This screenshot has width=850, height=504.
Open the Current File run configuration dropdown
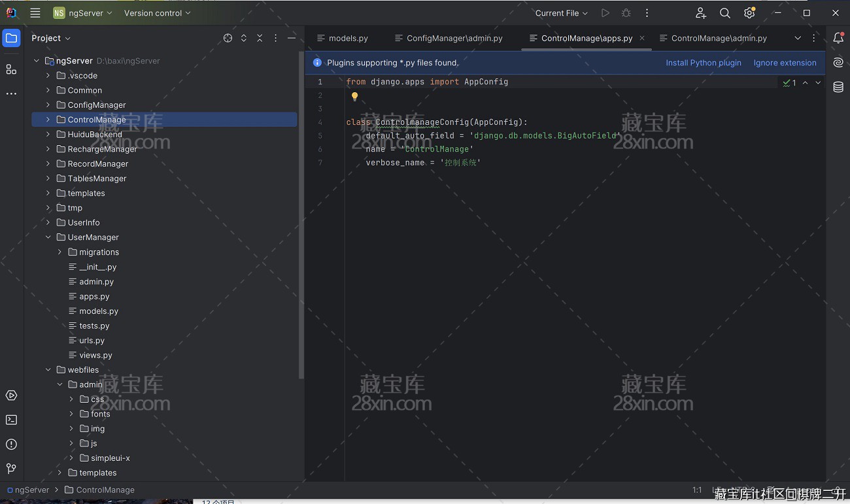[x=561, y=13]
